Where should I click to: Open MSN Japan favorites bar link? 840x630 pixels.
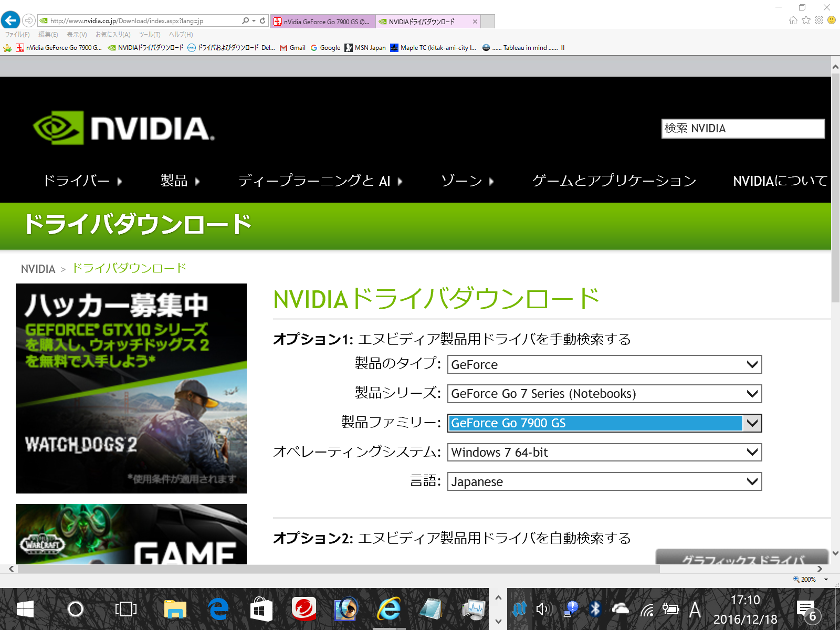click(365, 48)
